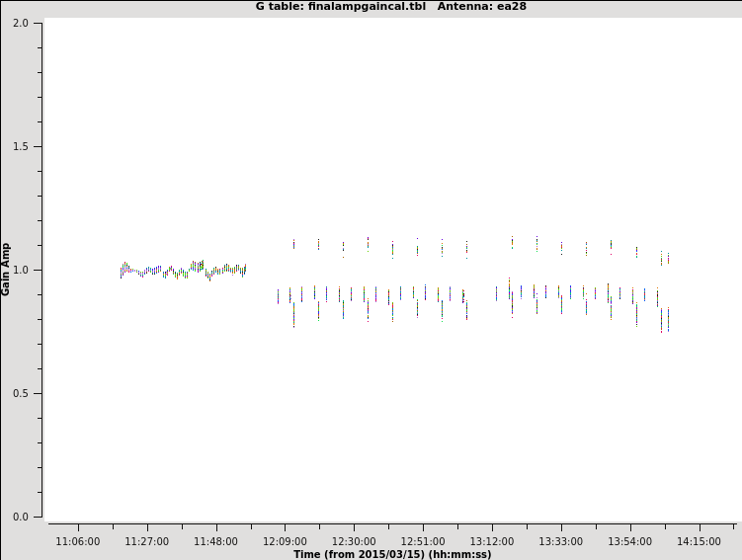Select the 13:12:00 time tick label
Screen dimensions: 742x560
point(492,541)
